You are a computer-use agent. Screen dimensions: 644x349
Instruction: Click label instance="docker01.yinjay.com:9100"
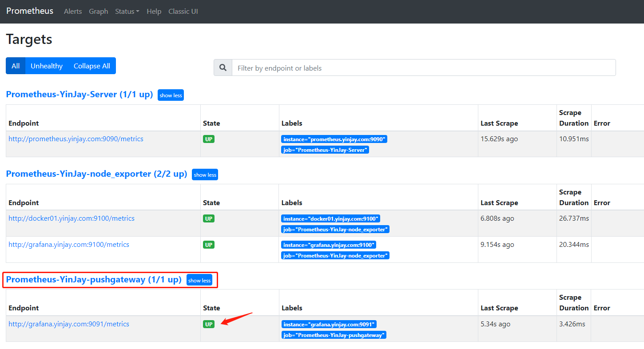[330, 218]
